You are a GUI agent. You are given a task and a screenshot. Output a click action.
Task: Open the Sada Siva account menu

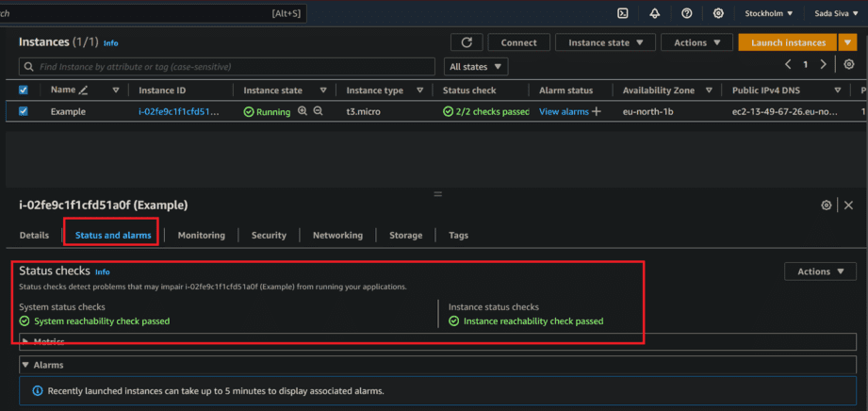pyautogui.click(x=836, y=13)
